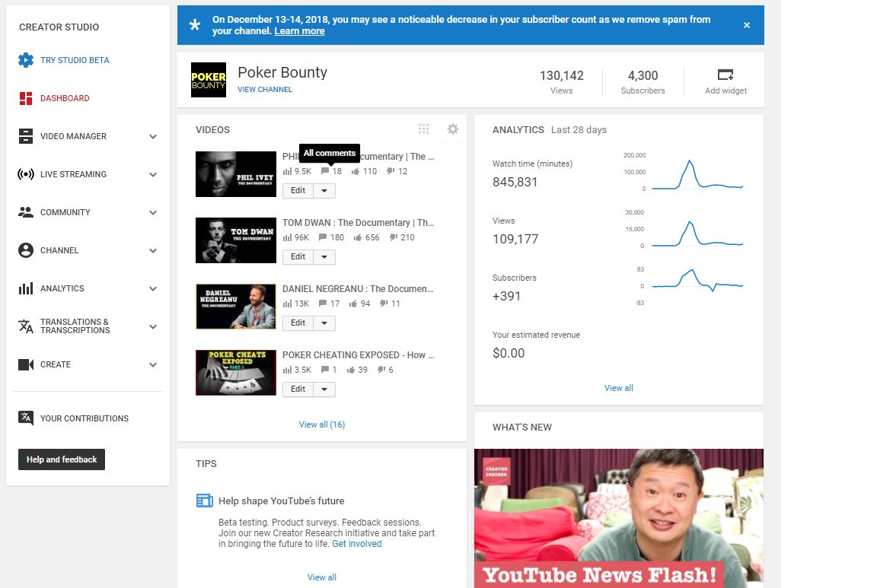This screenshot has height=588, width=877.
Task: Click dislikes thumb icon on Tom Dwan video
Action: 394,237
